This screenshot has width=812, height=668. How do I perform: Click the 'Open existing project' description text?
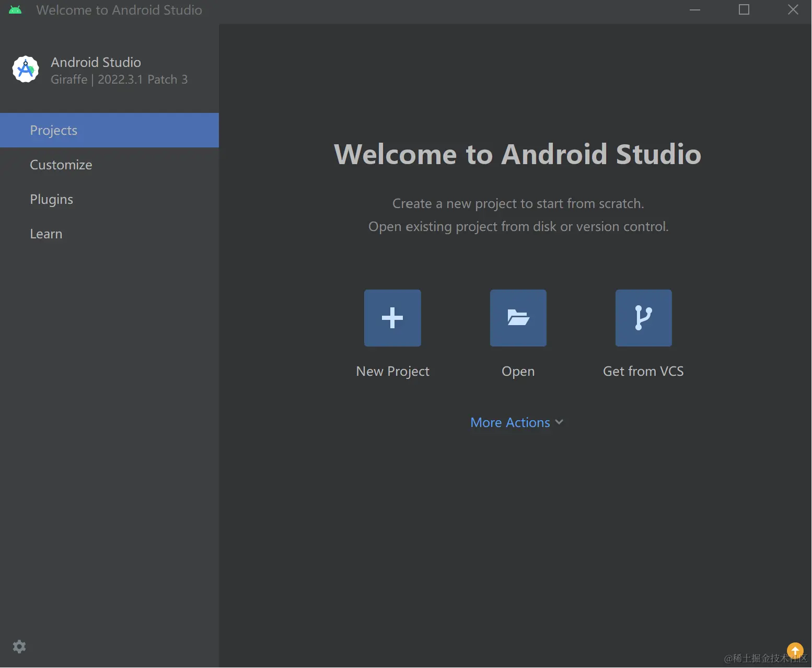pyautogui.click(x=518, y=227)
